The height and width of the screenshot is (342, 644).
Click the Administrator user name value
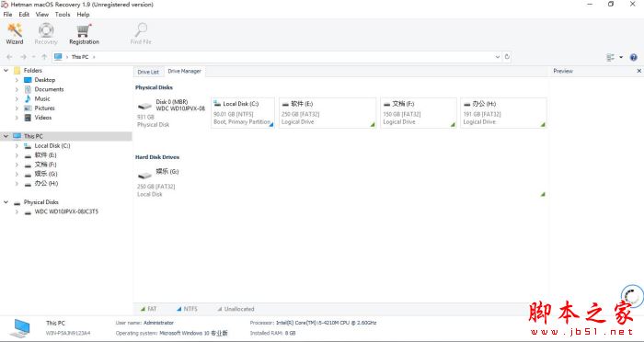point(158,323)
